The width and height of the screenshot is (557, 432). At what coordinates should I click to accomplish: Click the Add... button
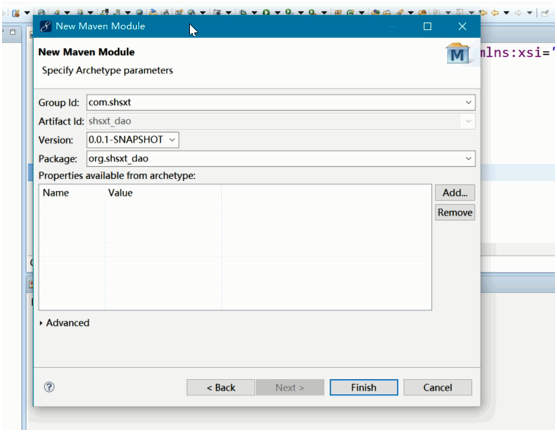[x=455, y=193]
